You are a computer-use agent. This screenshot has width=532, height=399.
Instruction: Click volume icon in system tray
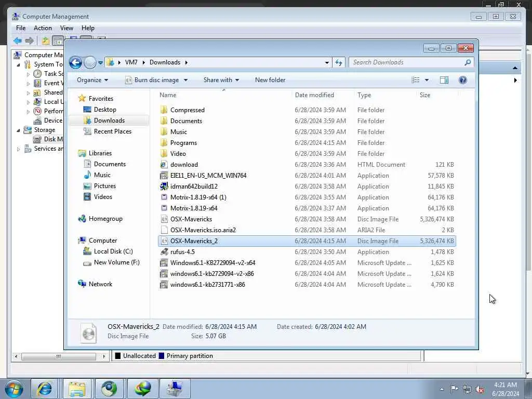pos(480,390)
